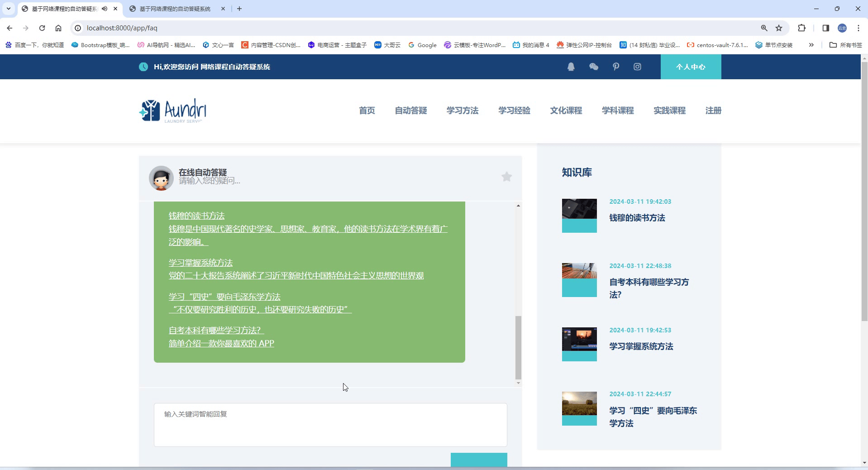Open sidebar article 钱穆的读书方法
The height and width of the screenshot is (470, 868).
click(x=637, y=218)
